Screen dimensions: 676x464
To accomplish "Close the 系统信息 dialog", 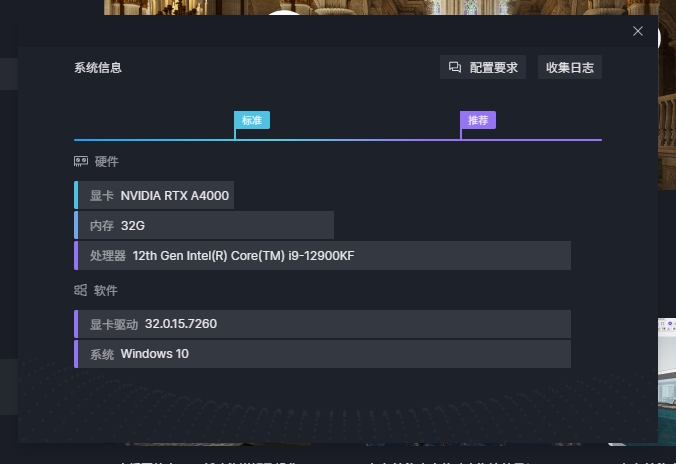I will (x=638, y=31).
